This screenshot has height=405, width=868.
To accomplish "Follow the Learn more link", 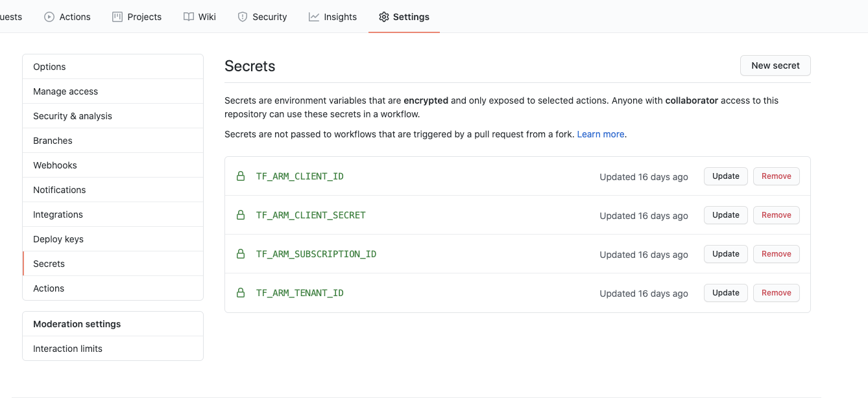I will [601, 134].
